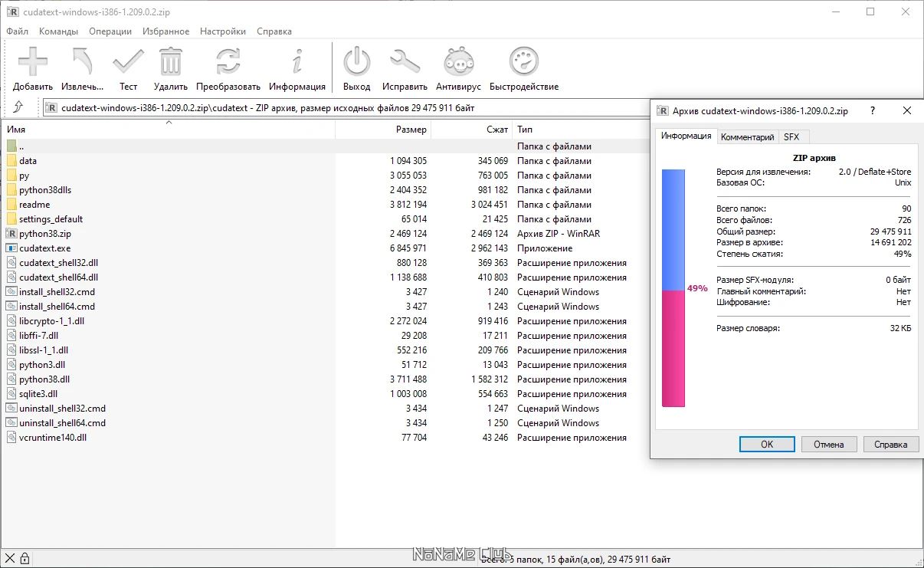Click the Отмена button

click(x=829, y=444)
